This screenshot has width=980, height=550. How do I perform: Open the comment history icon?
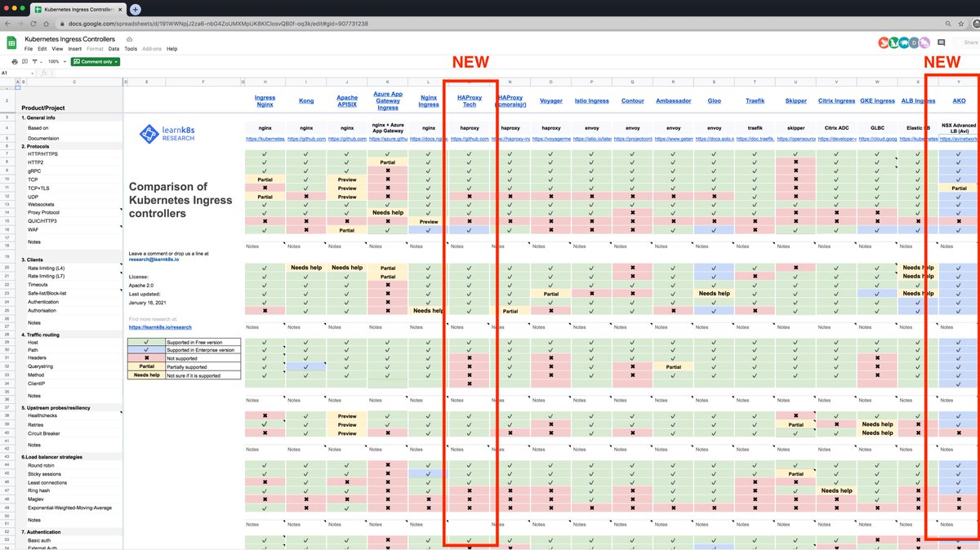942,42
